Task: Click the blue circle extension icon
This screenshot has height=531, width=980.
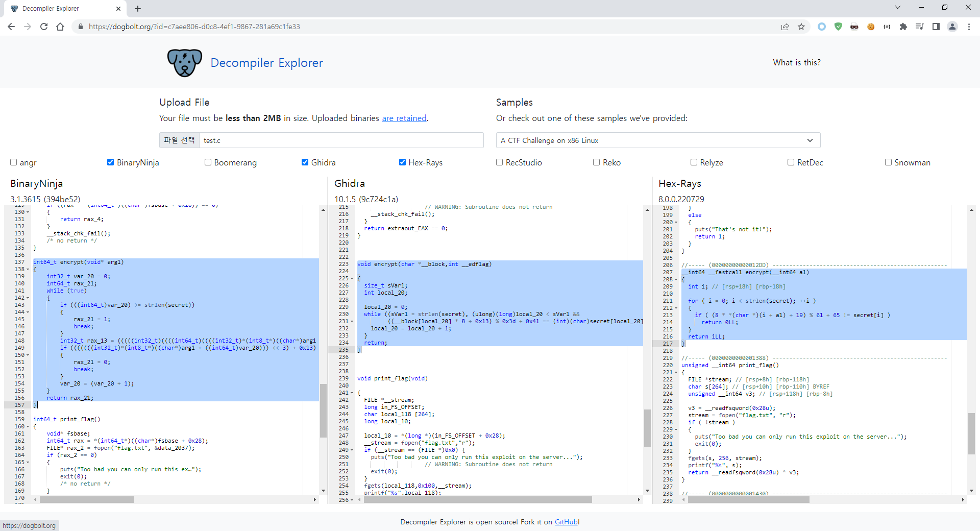Action: click(822, 27)
